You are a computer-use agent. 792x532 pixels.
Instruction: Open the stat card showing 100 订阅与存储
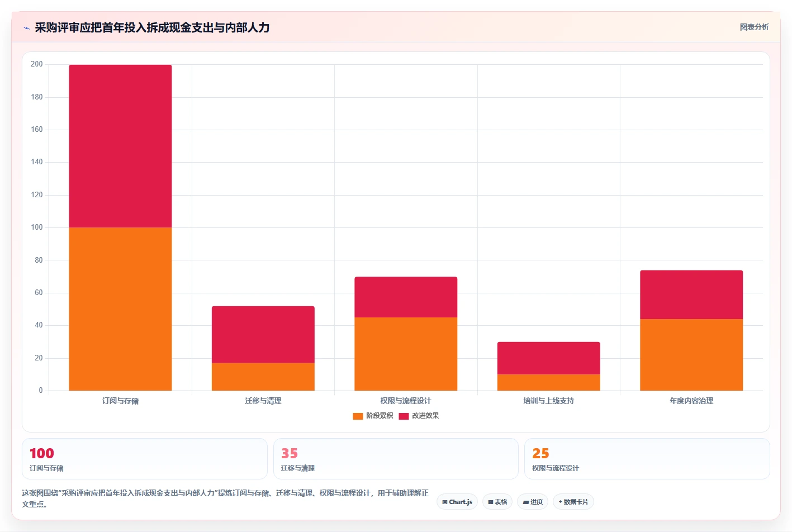pyautogui.click(x=145, y=459)
